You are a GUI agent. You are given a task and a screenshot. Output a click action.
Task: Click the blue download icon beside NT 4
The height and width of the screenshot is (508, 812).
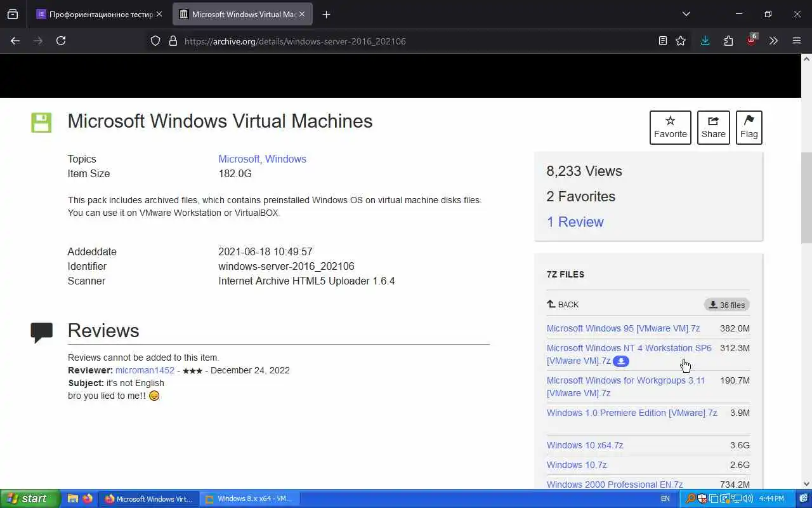621,361
